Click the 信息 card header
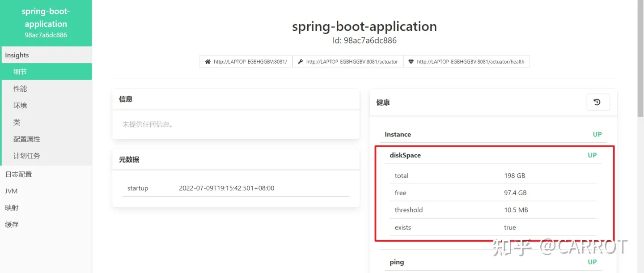Viewport: 644px width, 273px height. pos(236,99)
